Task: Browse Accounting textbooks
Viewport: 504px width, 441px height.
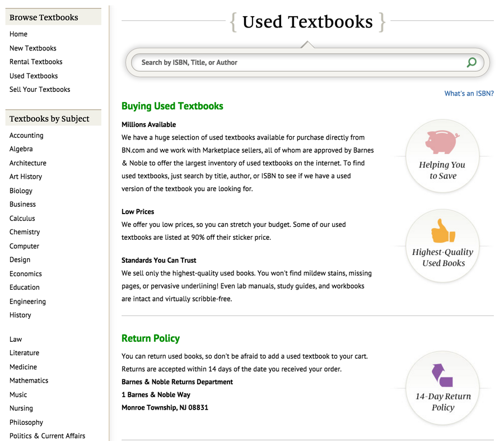Action: click(26, 136)
